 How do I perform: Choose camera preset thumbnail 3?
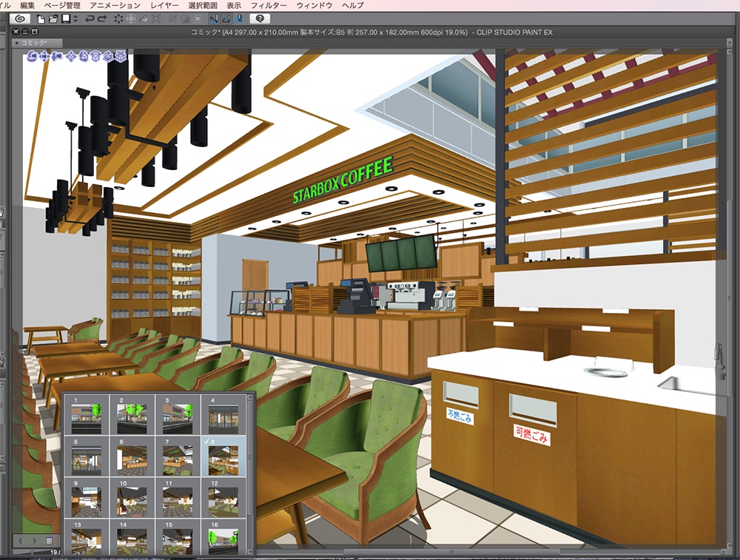178,415
